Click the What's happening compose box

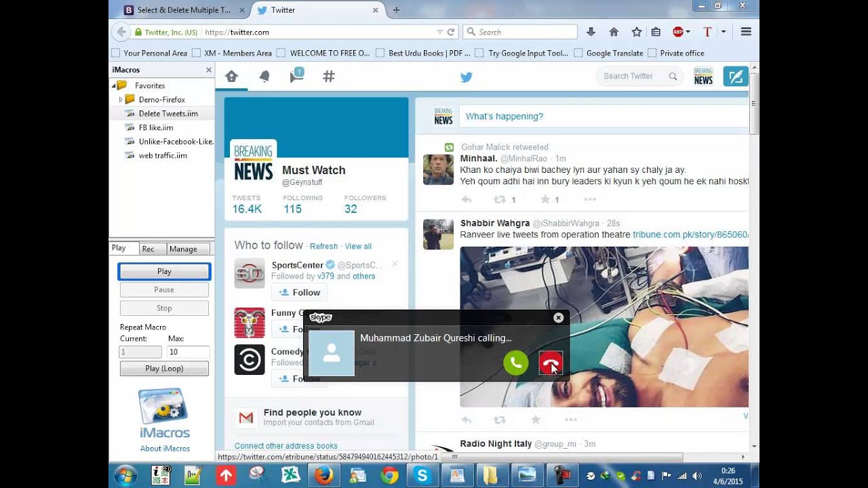(604, 117)
